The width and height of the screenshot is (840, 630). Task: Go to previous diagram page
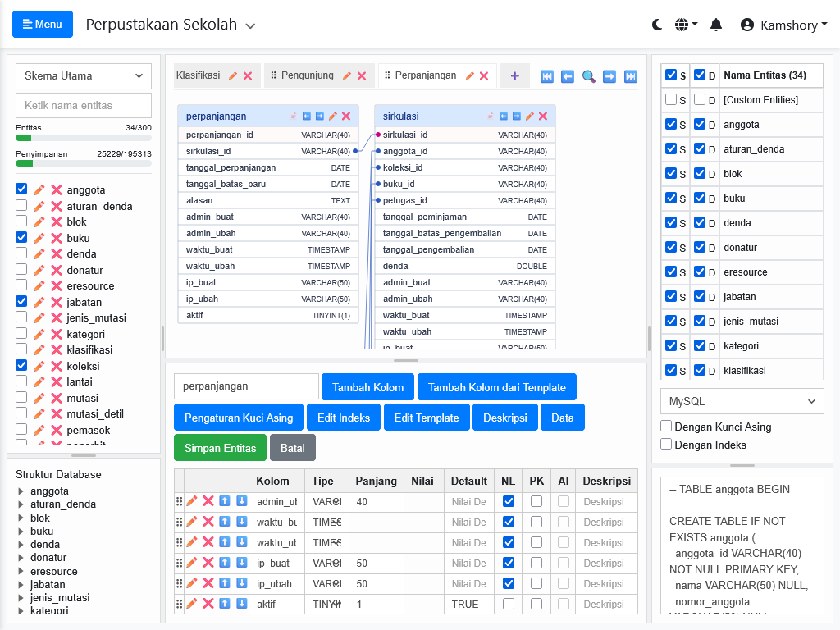tap(568, 76)
